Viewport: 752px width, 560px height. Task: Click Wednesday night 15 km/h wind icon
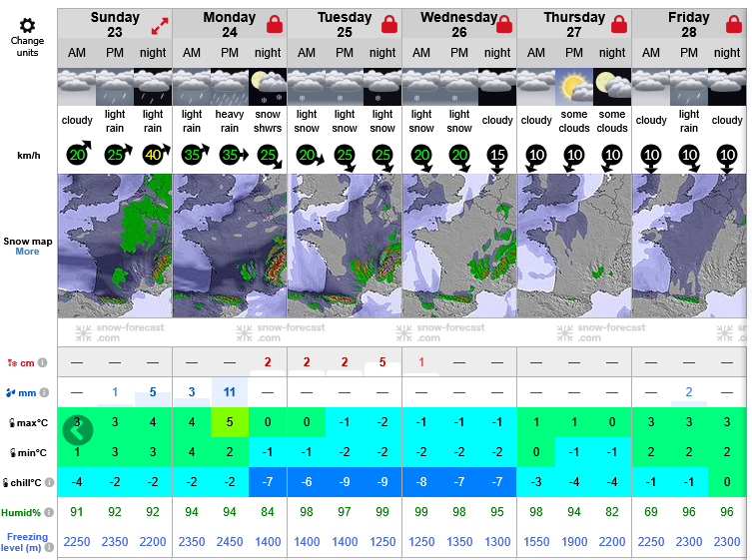point(497,158)
